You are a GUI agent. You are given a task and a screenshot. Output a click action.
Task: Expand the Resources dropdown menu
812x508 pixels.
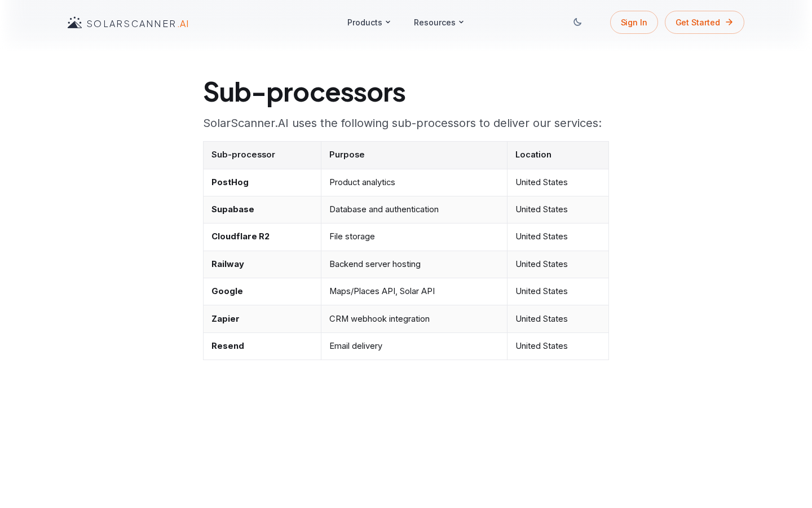439,23
